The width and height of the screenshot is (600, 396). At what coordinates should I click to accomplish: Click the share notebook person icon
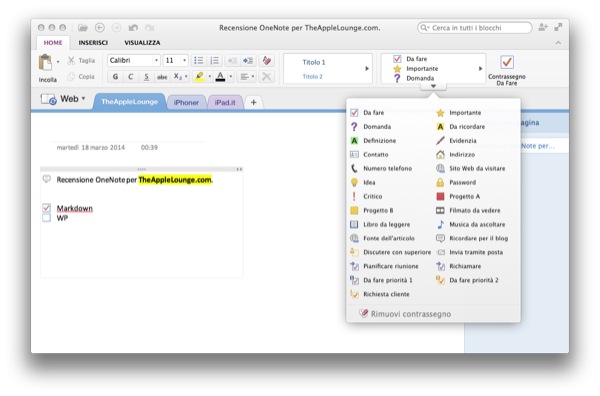(x=543, y=27)
